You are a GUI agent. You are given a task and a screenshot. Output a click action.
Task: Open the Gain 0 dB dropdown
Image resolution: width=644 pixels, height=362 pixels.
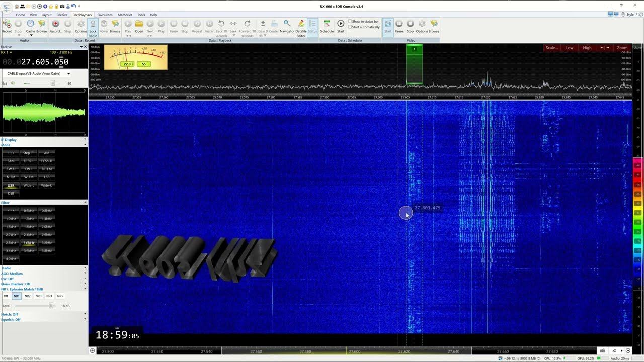click(x=263, y=28)
